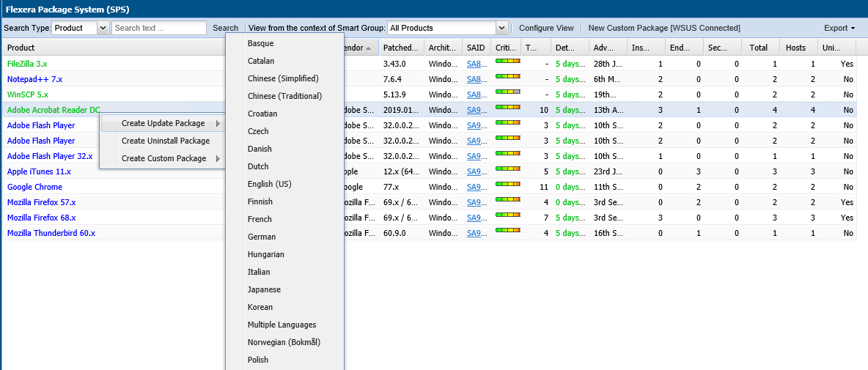Open SAID link in FileZilla 3.x row
Image resolution: width=868 pixels, height=370 pixels.
pyautogui.click(x=477, y=64)
